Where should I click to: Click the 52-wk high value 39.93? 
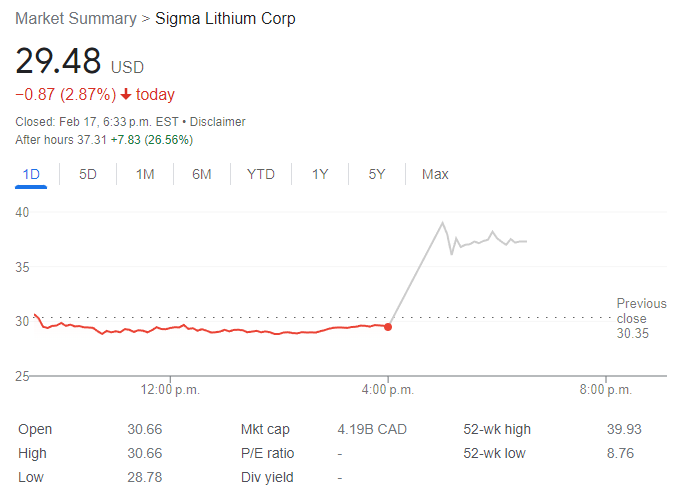(x=624, y=429)
